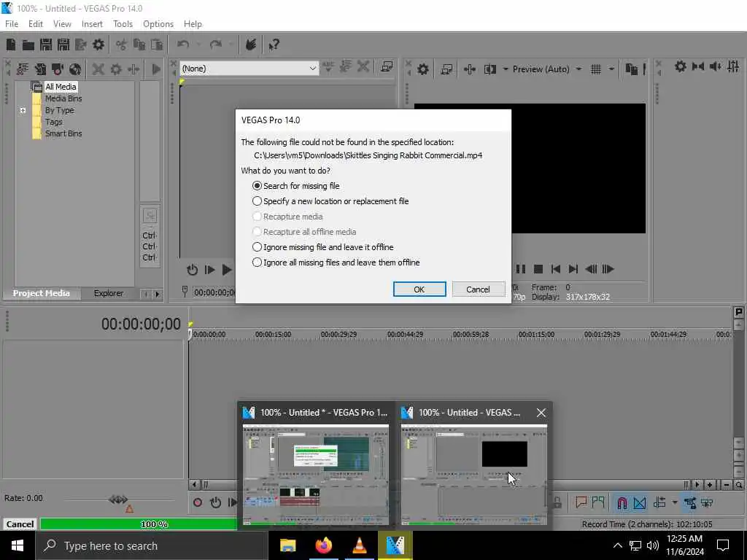747x560 pixels.
Task: Expand the By Type tree node
Action: pos(23,111)
